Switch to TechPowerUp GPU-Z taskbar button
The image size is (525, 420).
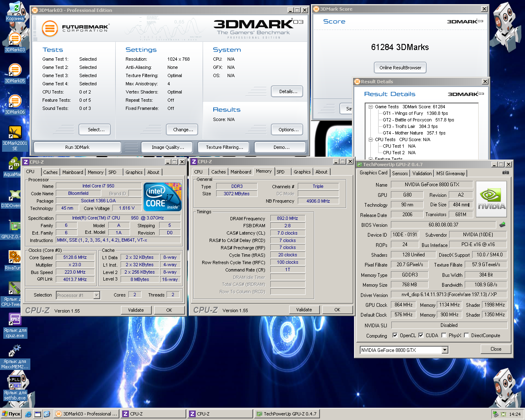point(286,414)
